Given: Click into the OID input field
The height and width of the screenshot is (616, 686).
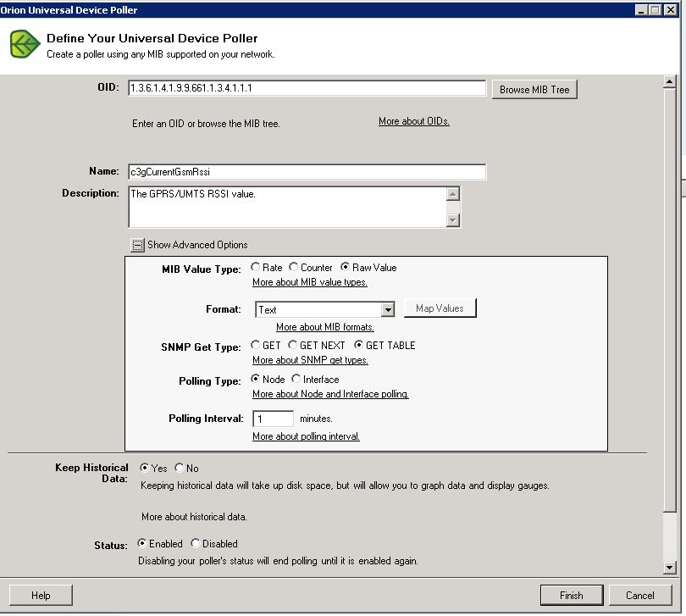Looking at the screenshot, I should (307, 88).
